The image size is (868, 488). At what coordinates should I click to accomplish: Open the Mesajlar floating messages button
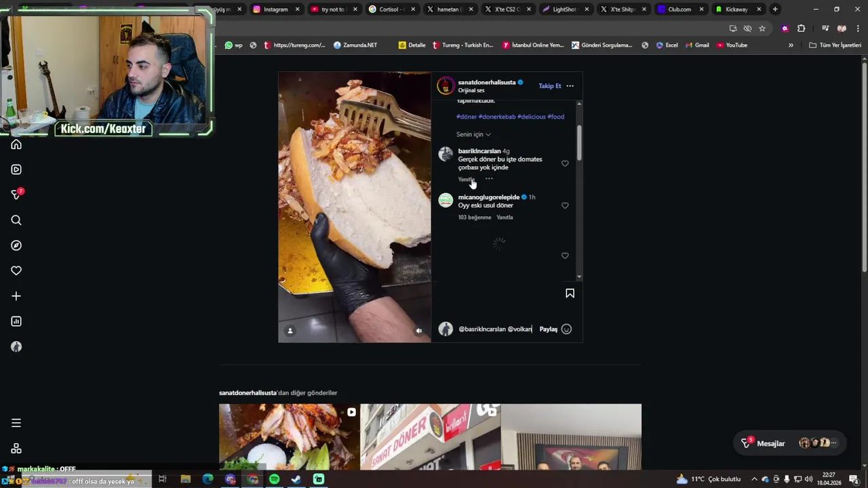coord(790,443)
